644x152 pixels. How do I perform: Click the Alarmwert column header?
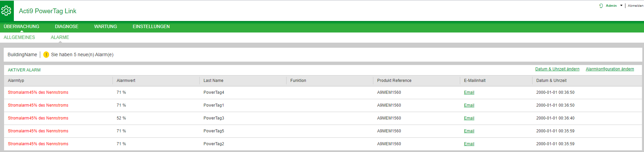click(126, 81)
